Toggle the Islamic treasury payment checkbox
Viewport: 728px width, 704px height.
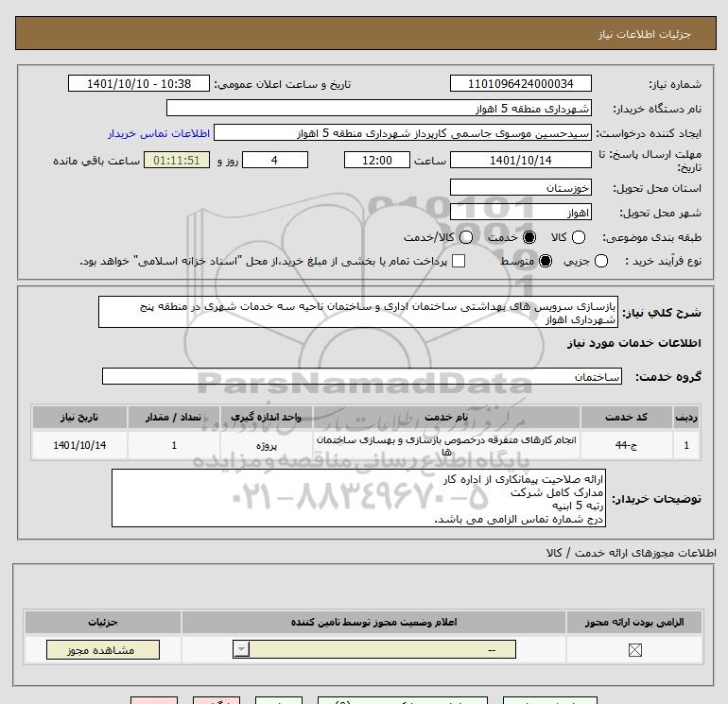point(459,261)
